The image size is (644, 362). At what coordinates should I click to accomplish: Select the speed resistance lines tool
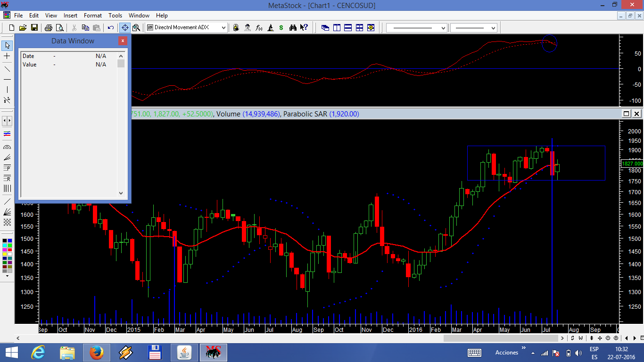[x=7, y=157]
